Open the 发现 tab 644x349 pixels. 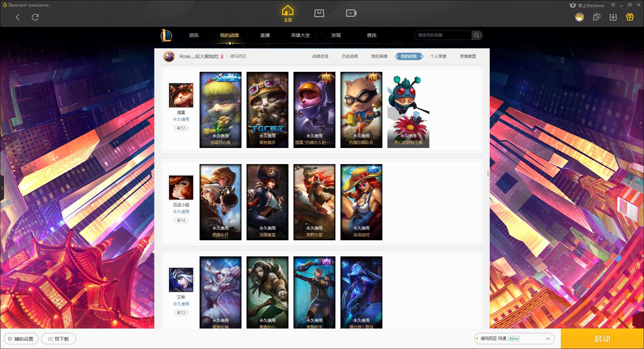pyautogui.click(x=336, y=35)
